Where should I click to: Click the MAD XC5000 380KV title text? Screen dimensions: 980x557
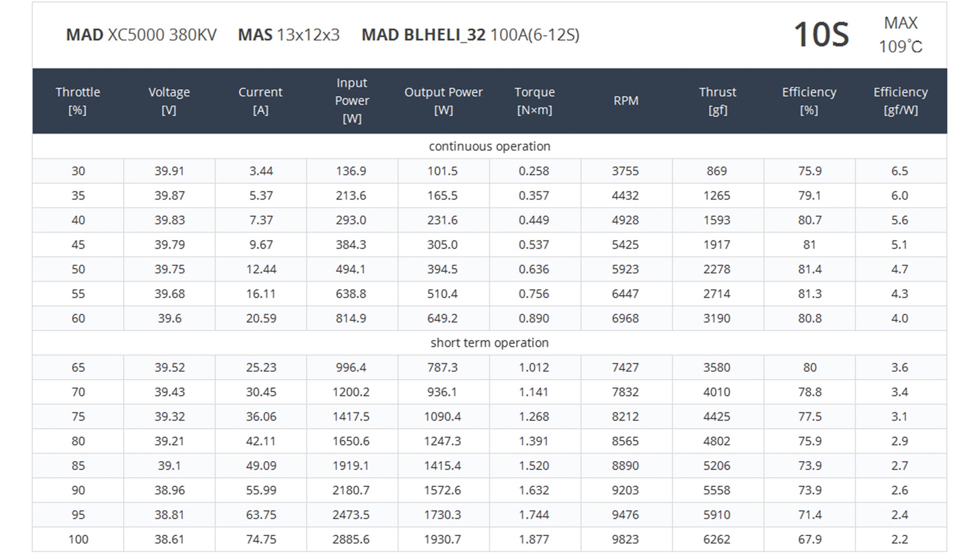(141, 35)
